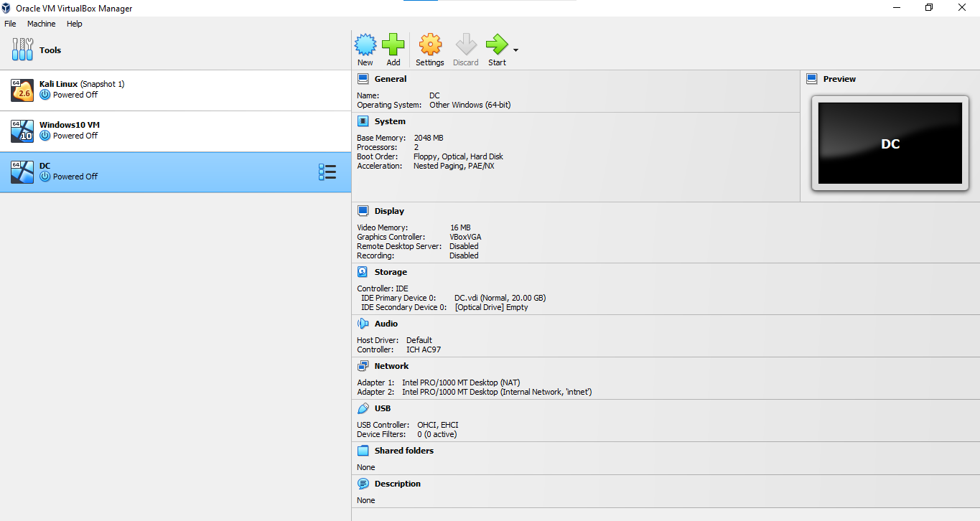Open Settings with the gear icon

pyautogui.click(x=430, y=45)
